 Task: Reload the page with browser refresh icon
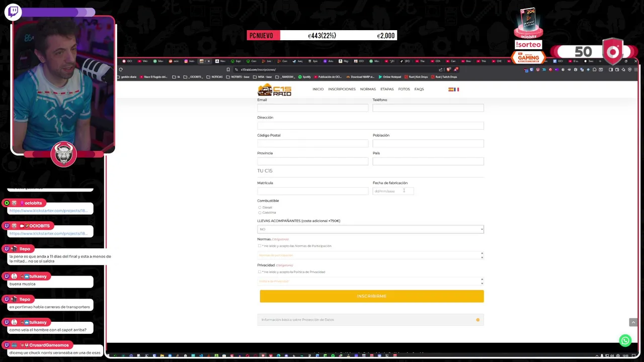[121, 69]
